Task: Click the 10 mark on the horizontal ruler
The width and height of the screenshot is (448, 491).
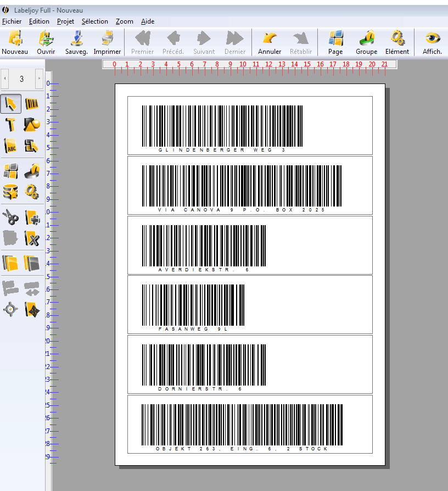Action: pyautogui.click(x=243, y=64)
